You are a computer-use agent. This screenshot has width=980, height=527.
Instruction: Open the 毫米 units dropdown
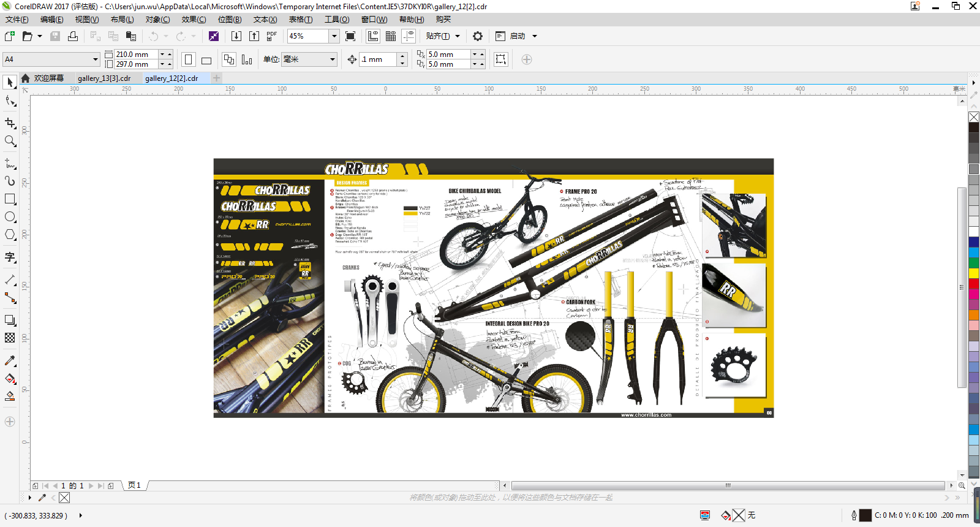333,59
